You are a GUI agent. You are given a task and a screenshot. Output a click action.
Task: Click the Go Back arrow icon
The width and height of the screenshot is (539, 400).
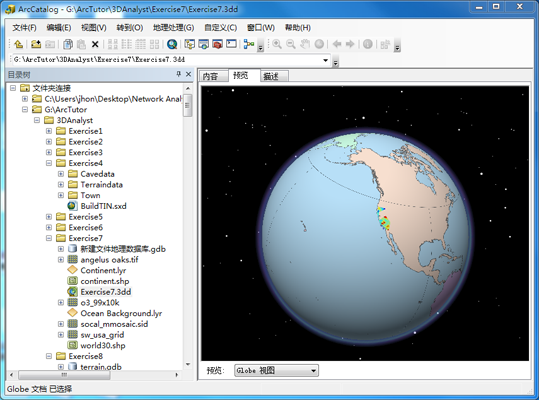[x=337, y=44]
